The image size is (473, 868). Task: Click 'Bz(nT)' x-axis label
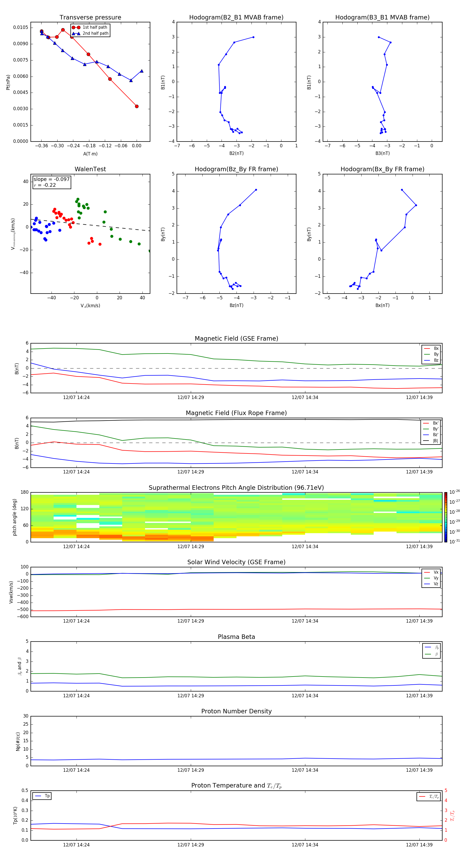click(x=236, y=305)
